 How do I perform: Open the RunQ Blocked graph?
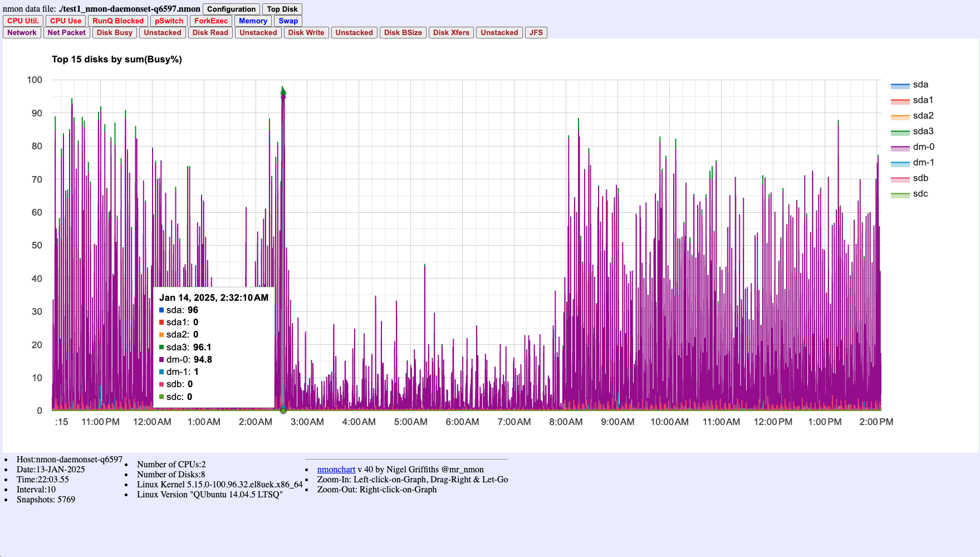tap(118, 21)
